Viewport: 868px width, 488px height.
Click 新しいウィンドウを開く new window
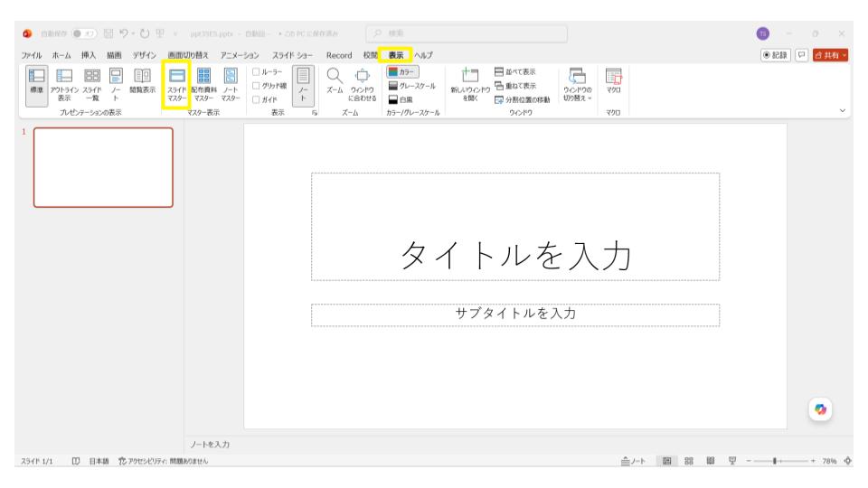point(470,85)
